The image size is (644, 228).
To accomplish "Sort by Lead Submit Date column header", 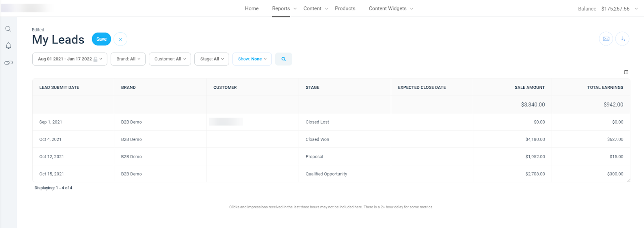I will click(x=59, y=87).
